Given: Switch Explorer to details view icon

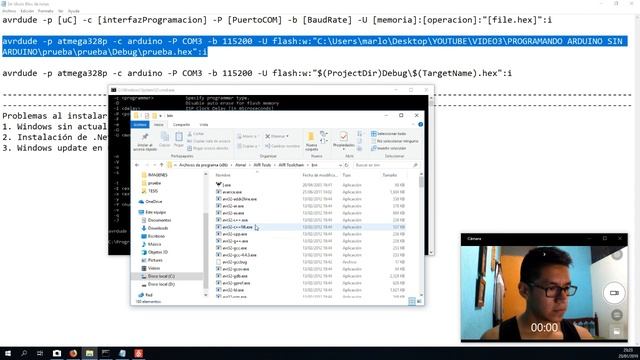Looking at the screenshot, I should point(412,301).
